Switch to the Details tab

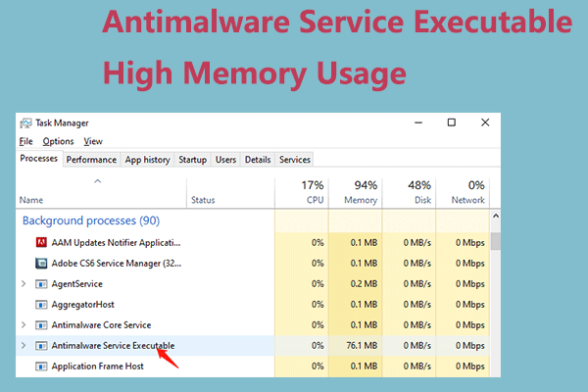pyautogui.click(x=258, y=160)
